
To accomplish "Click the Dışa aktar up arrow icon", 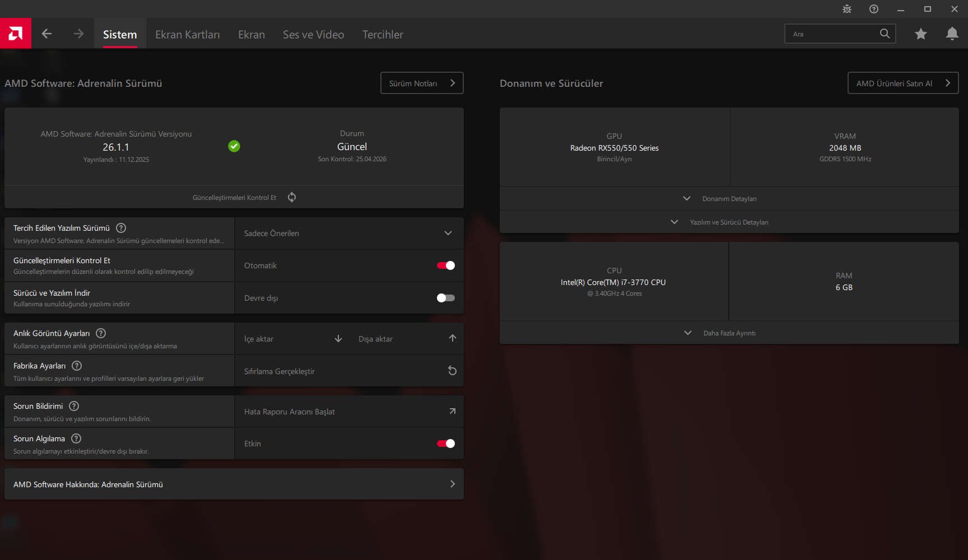I will point(453,338).
